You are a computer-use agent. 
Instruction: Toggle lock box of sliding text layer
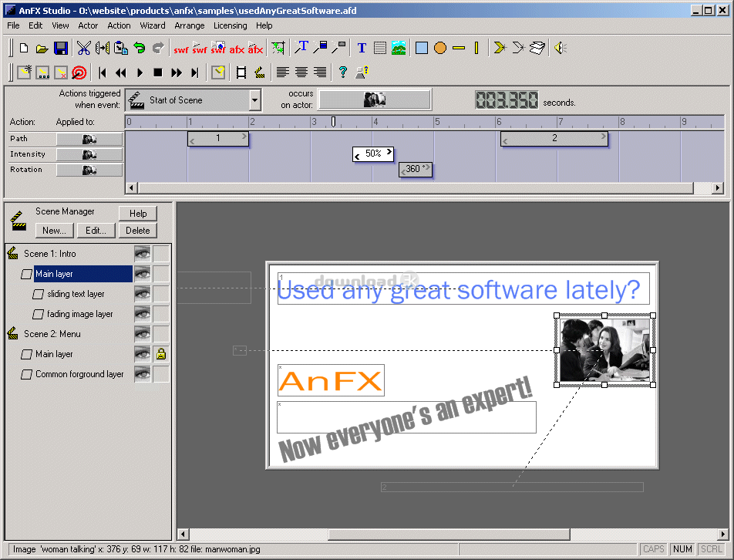161,294
